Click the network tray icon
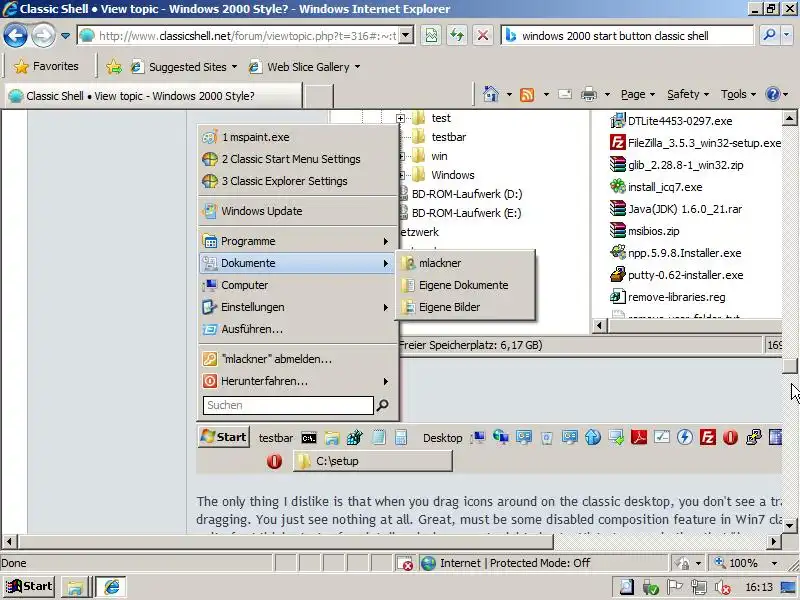The width and height of the screenshot is (800, 600). click(x=698, y=588)
